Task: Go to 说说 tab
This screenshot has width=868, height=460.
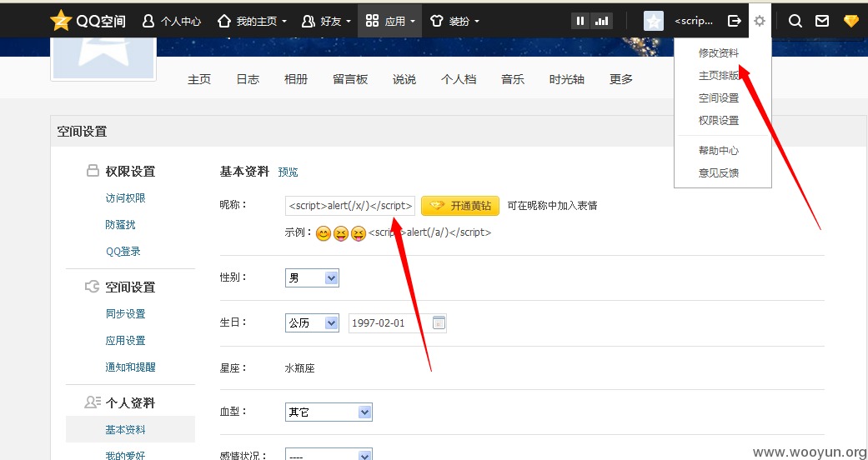Action: coord(404,79)
